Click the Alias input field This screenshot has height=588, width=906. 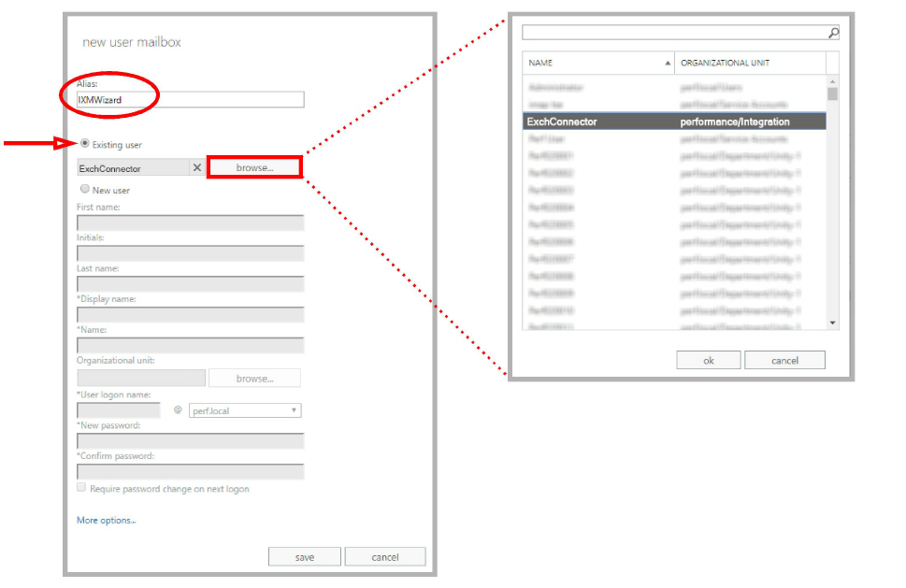tap(190, 99)
